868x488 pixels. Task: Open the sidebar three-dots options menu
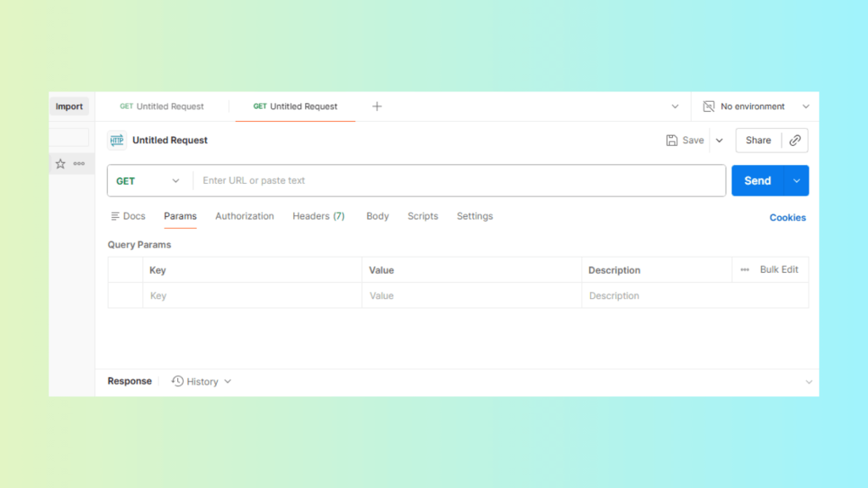(79, 164)
